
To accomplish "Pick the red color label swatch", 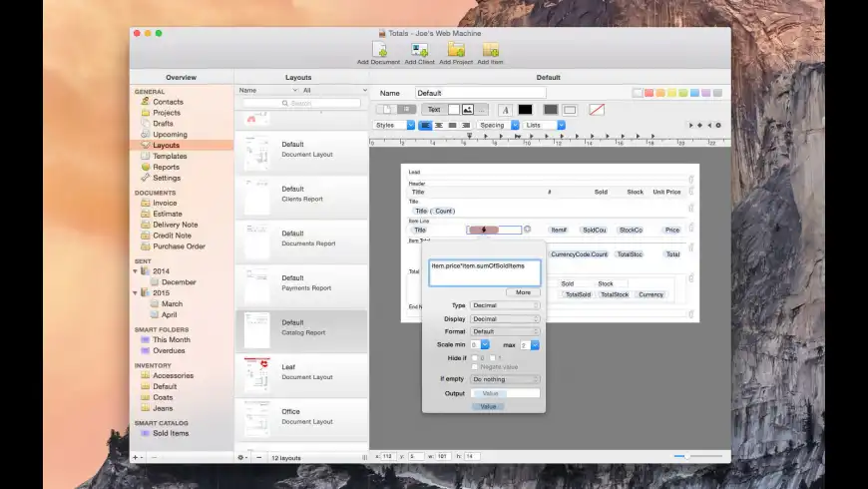I will pos(650,93).
